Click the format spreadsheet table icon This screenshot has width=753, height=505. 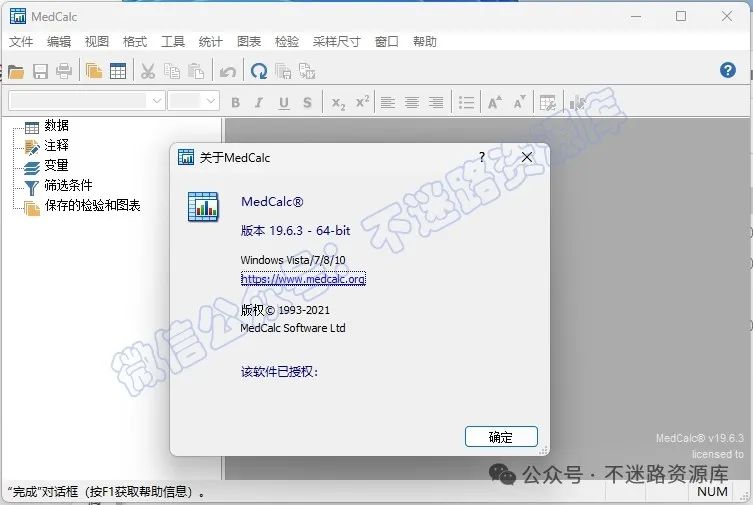[547, 103]
